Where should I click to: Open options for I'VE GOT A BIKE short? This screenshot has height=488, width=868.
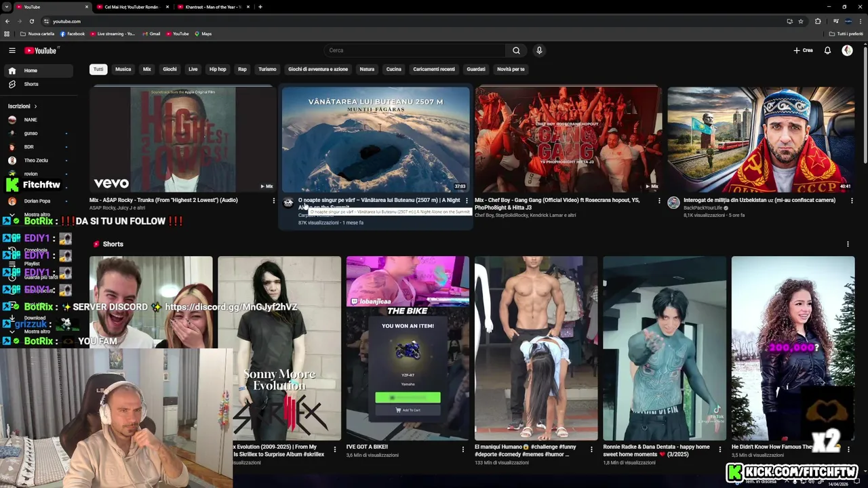pyautogui.click(x=463, y=449)
